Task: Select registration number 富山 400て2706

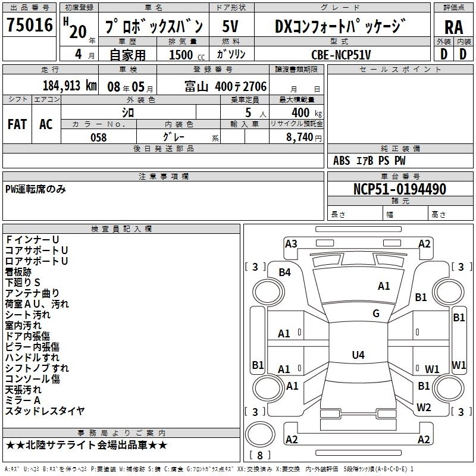Action: click(x=226, y=86)
